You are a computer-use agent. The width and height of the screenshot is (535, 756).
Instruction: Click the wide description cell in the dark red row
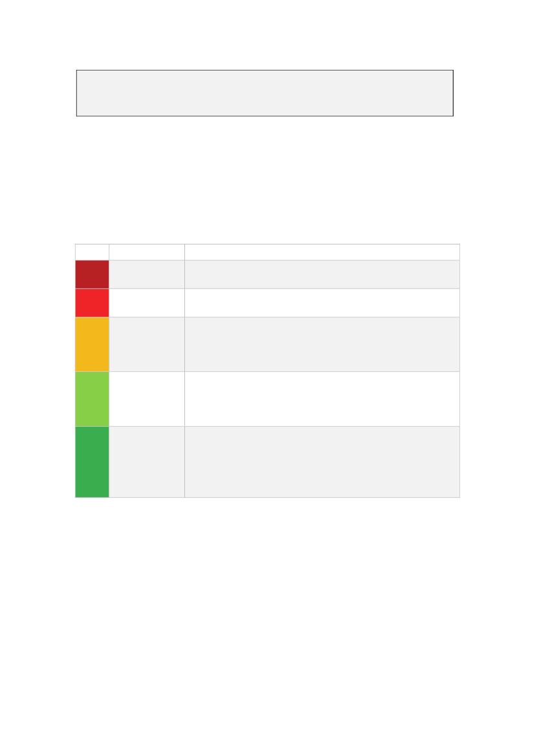point(322,274)
